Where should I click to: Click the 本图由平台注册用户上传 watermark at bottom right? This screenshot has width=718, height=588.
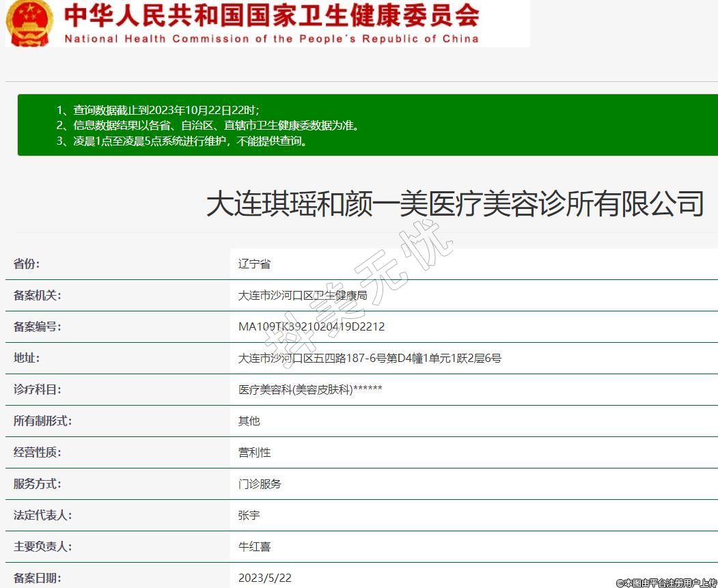tap(665, 583)
